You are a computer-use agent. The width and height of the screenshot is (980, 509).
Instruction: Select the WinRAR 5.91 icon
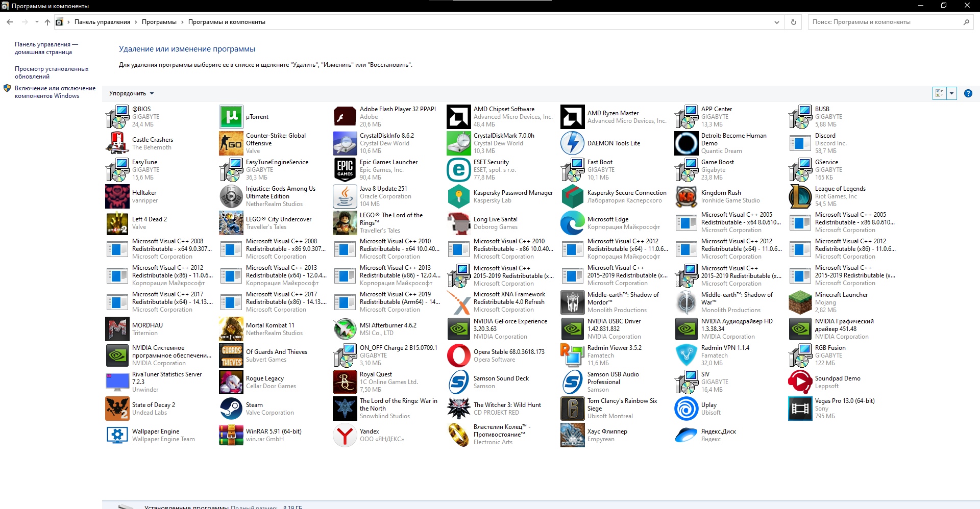(x=231, y=435)
